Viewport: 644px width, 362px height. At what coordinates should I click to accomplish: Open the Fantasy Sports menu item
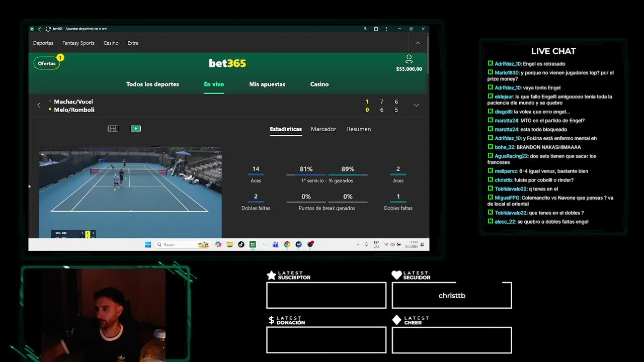tap(78, 43)
